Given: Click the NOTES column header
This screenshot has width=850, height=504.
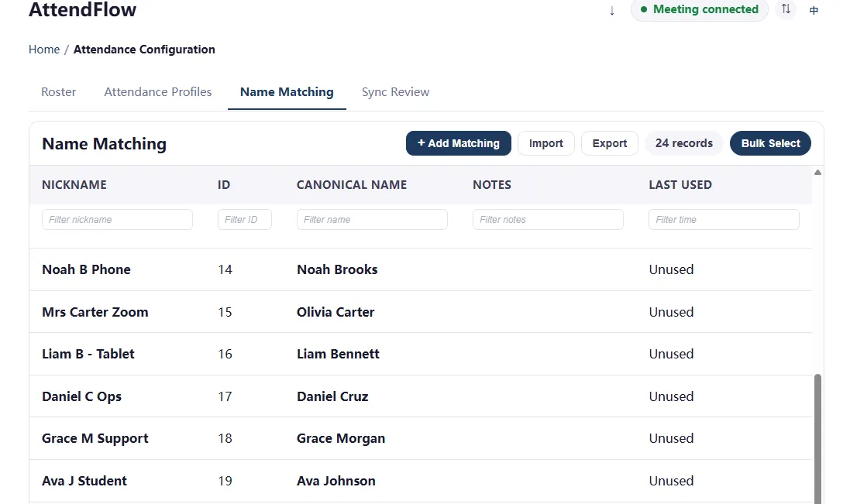Looking at the screenshot, I should tap(492, 184).
